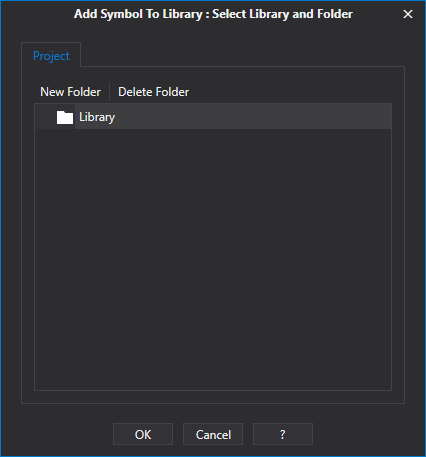
Task: Click the empty area below the Library folder
Action: (213, 257)
